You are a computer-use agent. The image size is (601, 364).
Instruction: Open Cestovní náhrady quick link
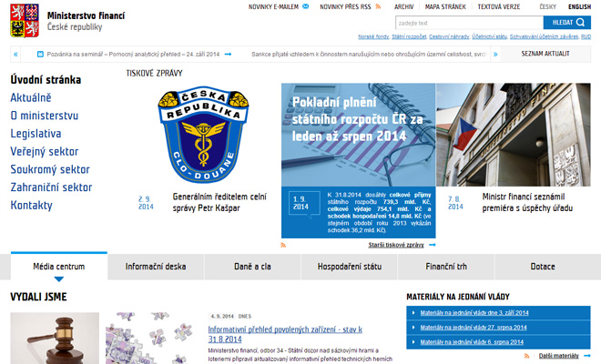click(449, 36)
